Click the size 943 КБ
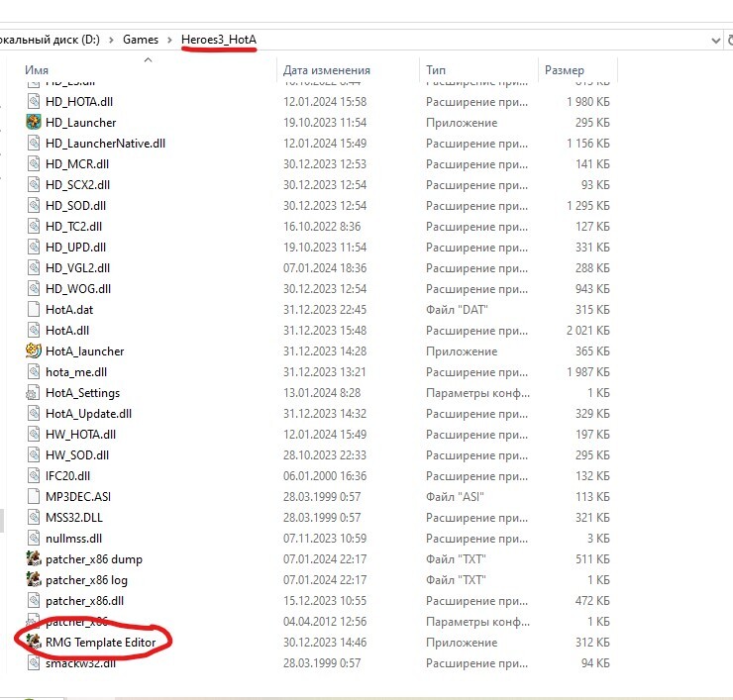Viewport: 733px width, 700px height. pos(592,289)
